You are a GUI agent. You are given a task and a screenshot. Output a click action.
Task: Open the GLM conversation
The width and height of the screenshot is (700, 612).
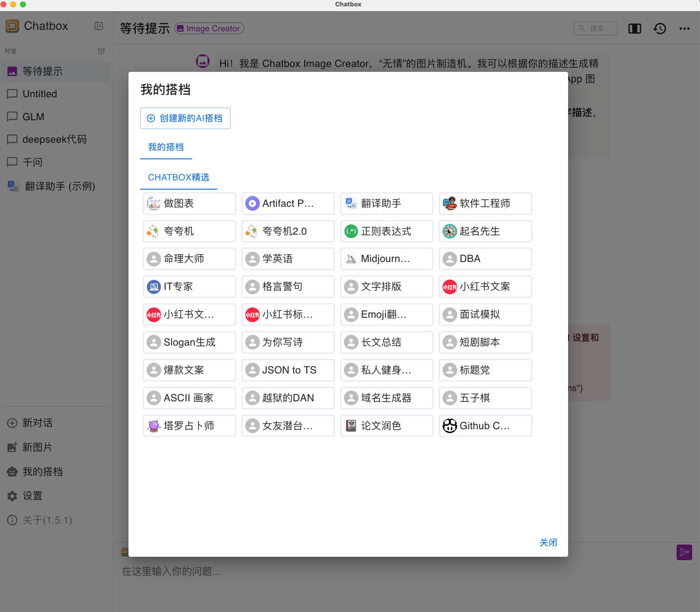point(56,117)
